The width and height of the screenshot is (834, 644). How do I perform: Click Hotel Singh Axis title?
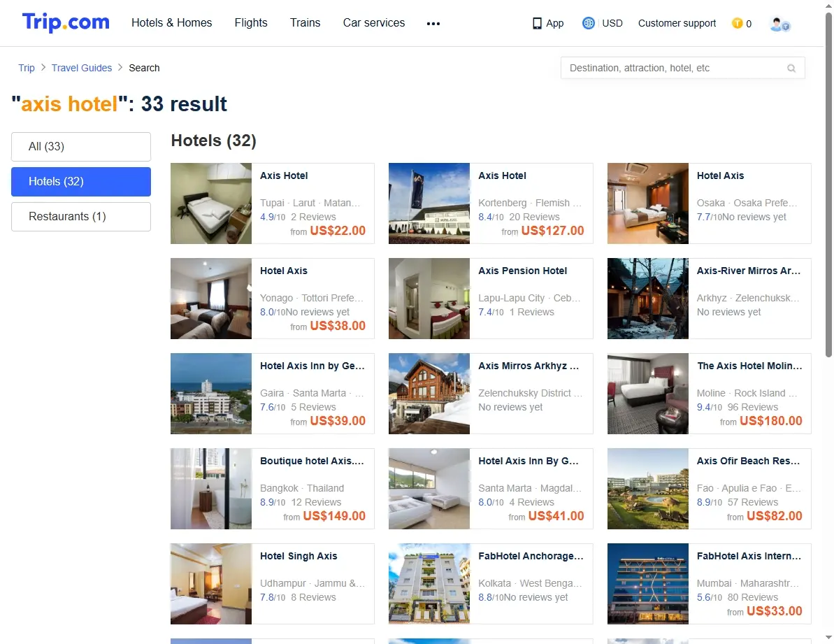(x=299, y=557)
